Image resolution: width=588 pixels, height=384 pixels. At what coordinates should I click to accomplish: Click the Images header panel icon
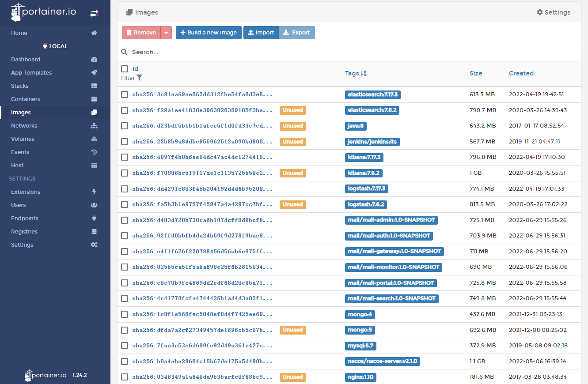coord(129,12)
